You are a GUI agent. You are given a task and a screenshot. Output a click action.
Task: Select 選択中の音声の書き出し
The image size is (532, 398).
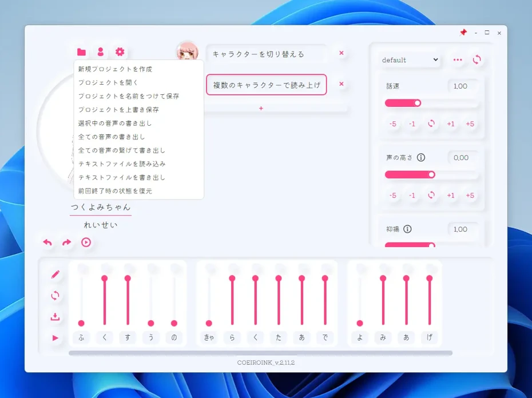click(138, 123)
